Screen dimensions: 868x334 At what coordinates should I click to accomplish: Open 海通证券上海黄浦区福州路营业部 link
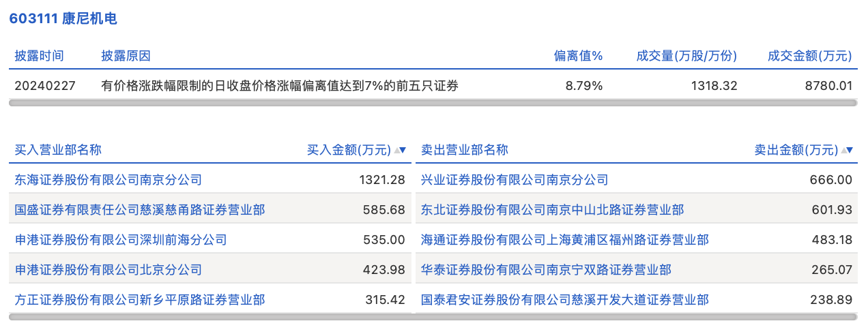(565, 240)
